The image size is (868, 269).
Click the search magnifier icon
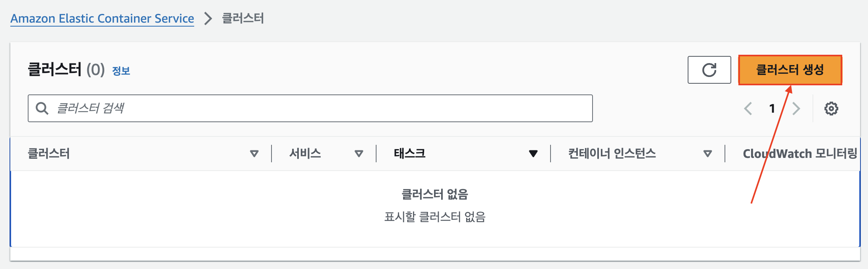(x=42, y=108)
